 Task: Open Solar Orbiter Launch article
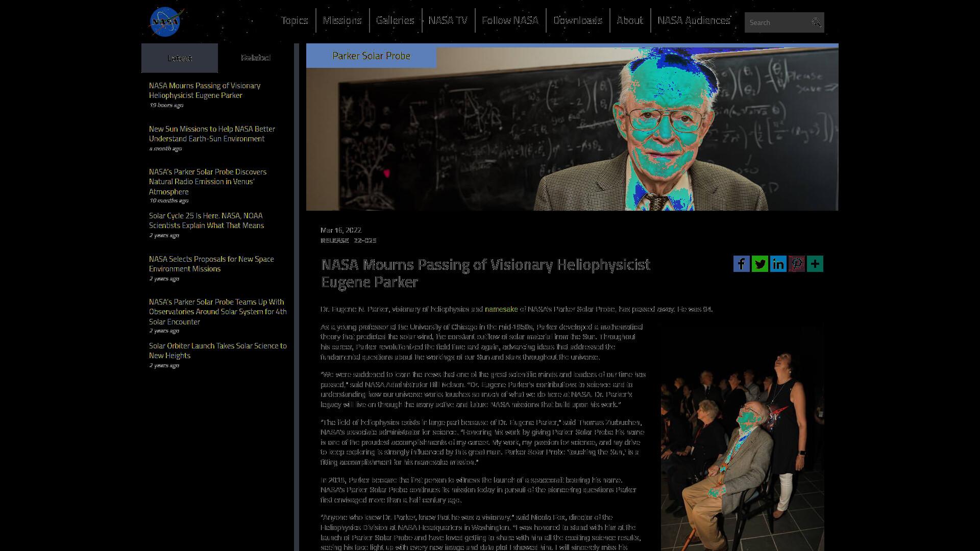218,350
